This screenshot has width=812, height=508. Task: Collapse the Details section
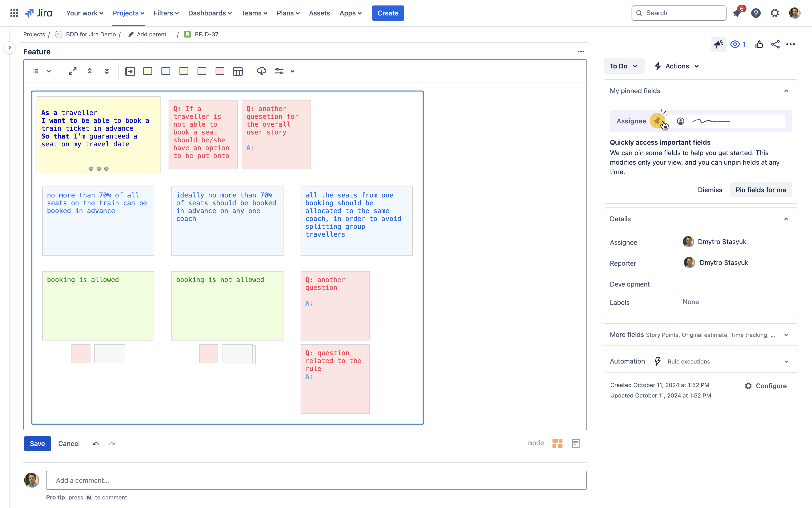click(x=786, y=219)
